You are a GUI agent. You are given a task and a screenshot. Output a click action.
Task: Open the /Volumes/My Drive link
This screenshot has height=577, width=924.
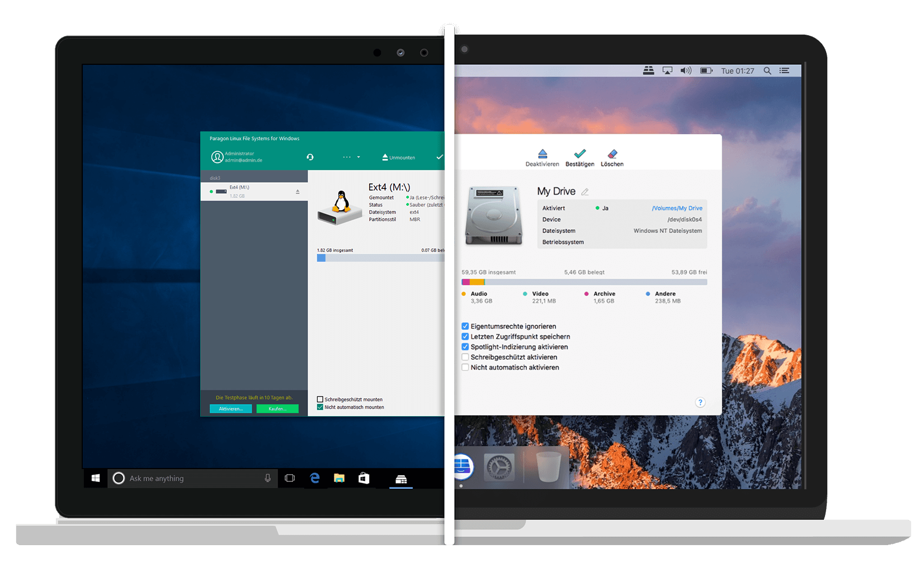point(677,208)
